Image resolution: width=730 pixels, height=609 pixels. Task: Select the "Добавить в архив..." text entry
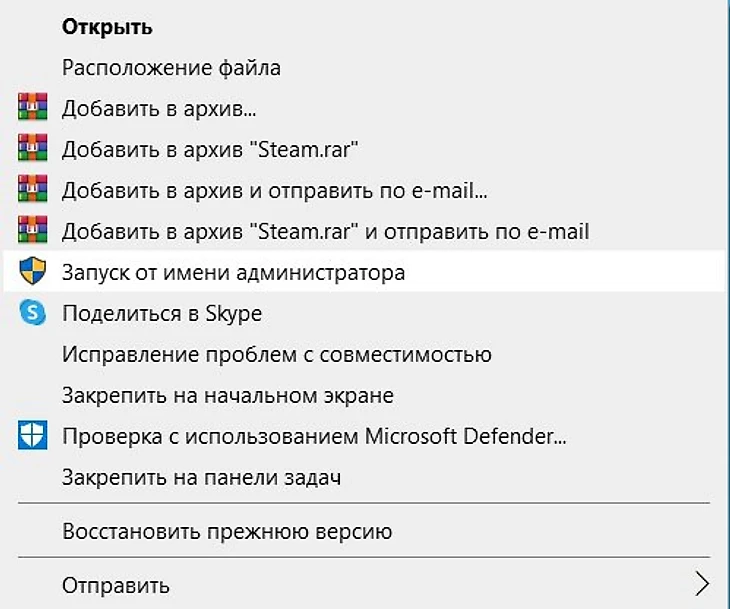[159, 108]
